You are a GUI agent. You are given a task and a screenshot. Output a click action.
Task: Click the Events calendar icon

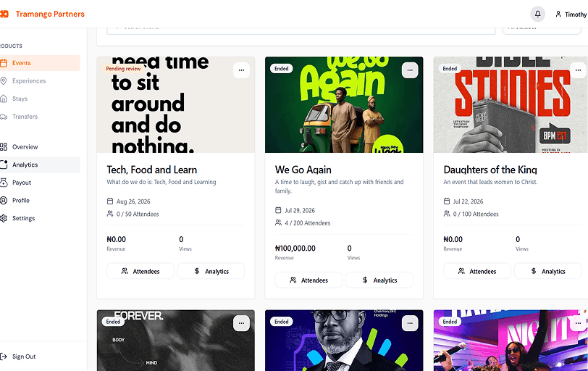[x=4, y=63]
